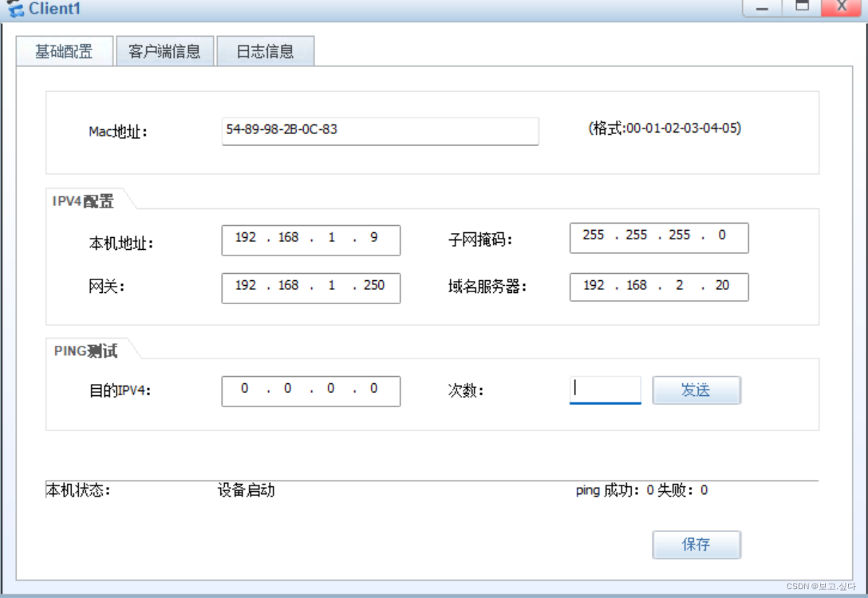Viewport: 868px width, 598px height.
Task: Click the 本机地址 IP input field
Action: 310,240
